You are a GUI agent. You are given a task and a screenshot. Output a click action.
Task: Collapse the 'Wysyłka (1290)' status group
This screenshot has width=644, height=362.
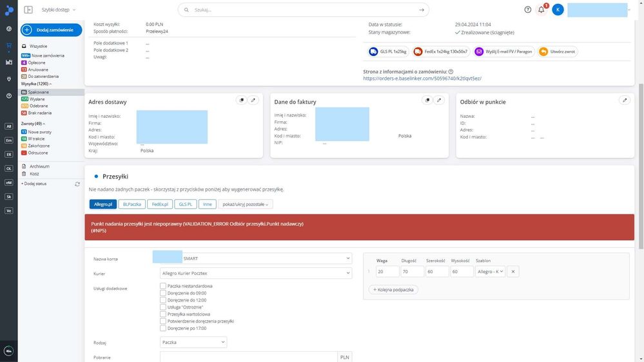click(36, 84)
